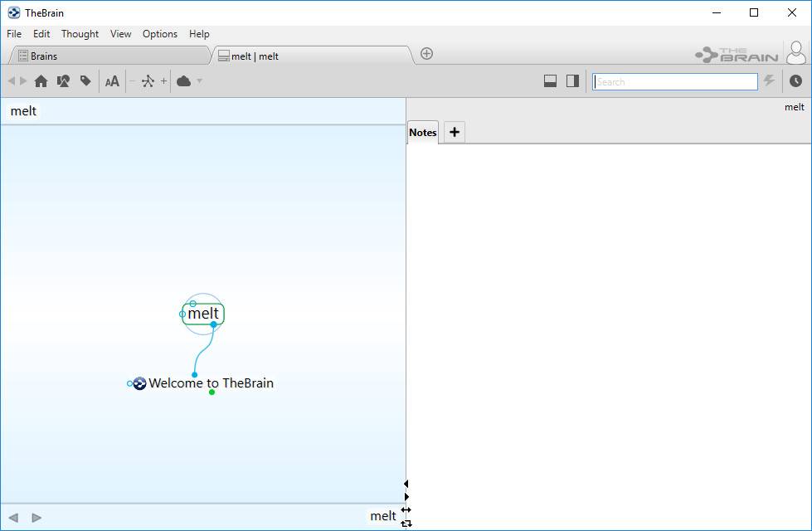Viewport: 812px width, 531px height.
Task: Open the pins icon in toolbar
Action: [63, 81]
